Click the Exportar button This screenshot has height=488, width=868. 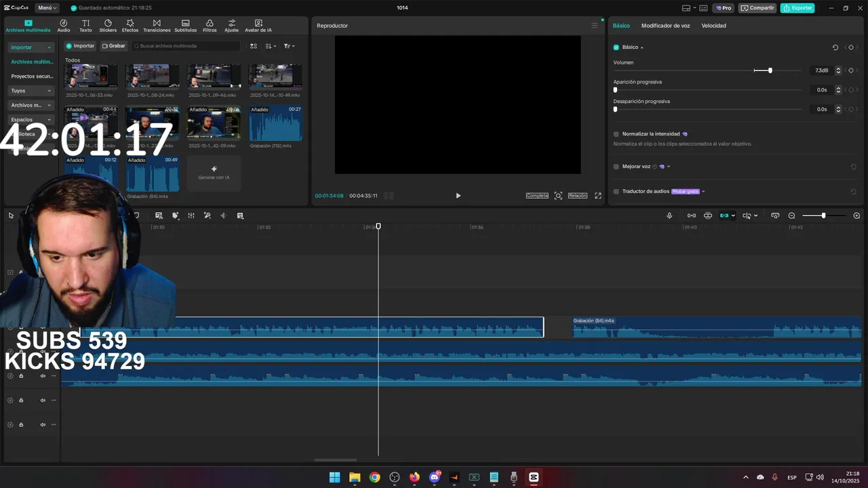(797, 8)
